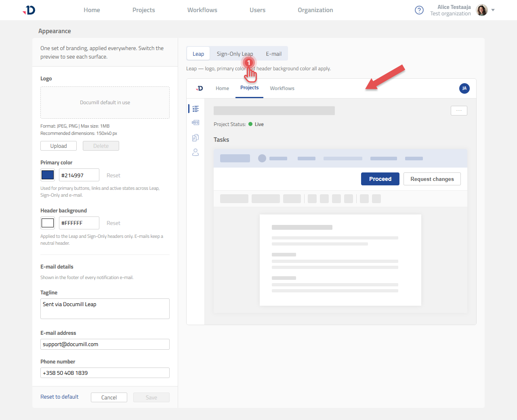Click Projects in the preview header
This screenshot has width=517, height=420.
coord(249,88)
